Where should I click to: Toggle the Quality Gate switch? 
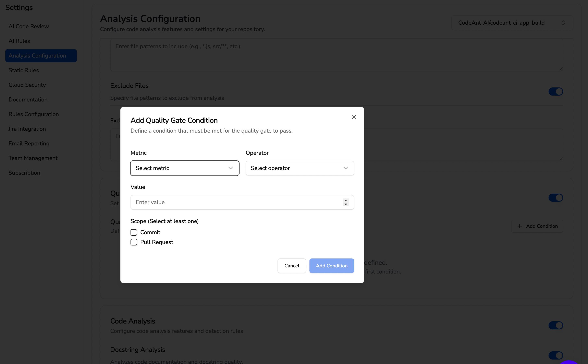pos(555,198)
